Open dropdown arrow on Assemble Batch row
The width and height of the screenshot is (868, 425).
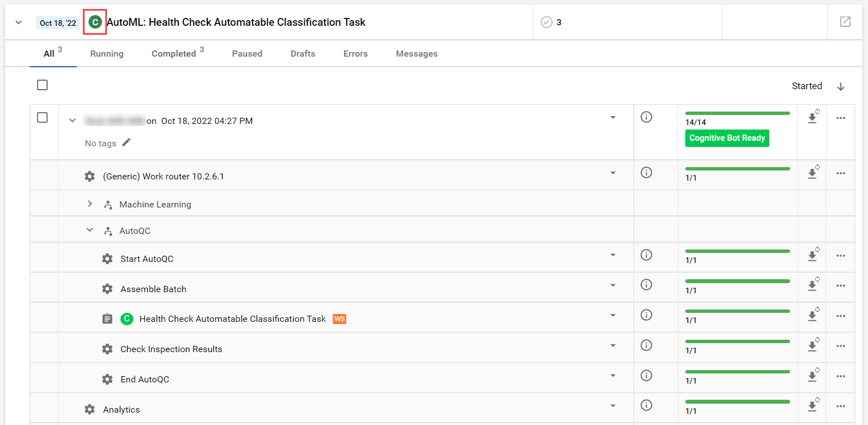click(612, 285)
